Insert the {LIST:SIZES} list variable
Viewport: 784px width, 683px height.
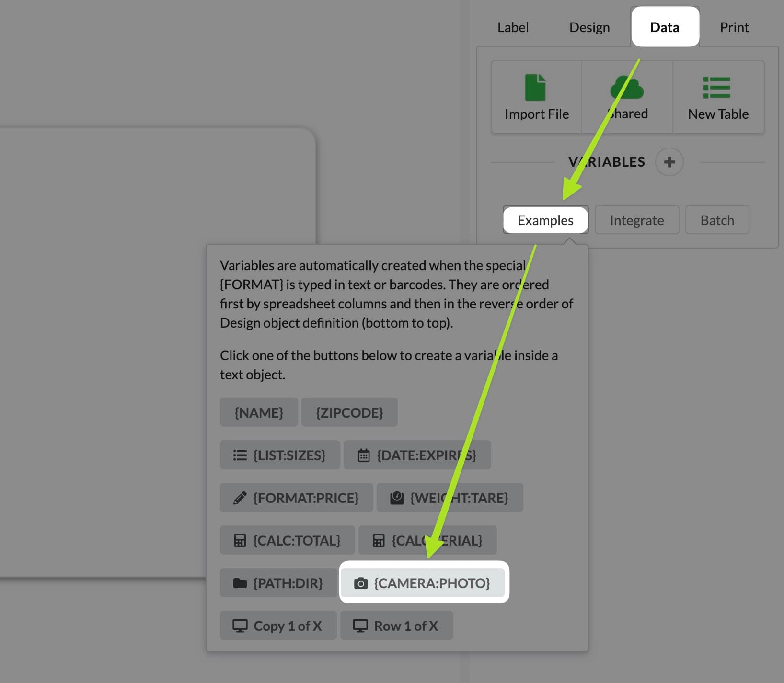[280, 455]
